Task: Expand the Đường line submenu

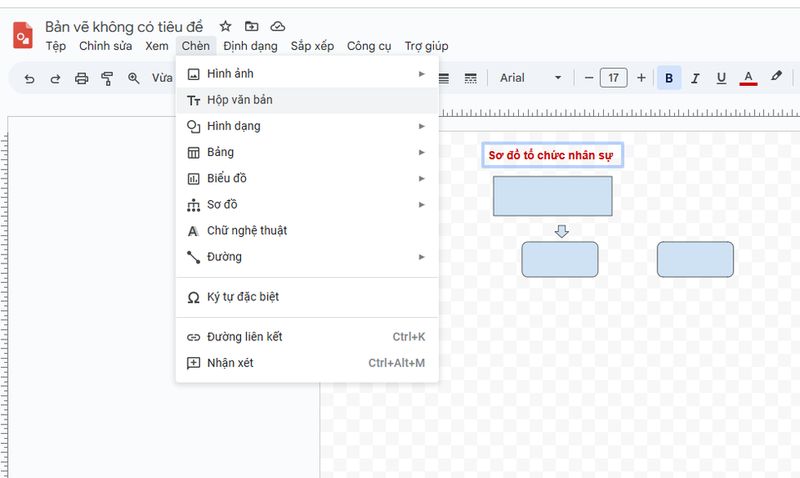Action: tap(307, 257)
